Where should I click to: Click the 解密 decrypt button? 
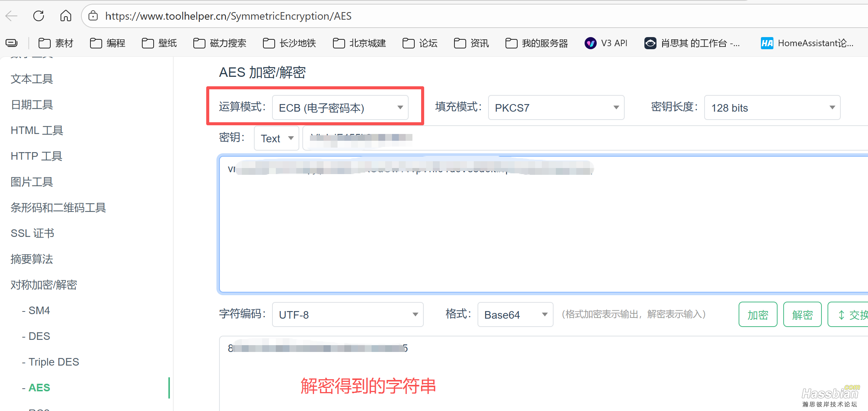pyautogui.click(x=802, y=314)
